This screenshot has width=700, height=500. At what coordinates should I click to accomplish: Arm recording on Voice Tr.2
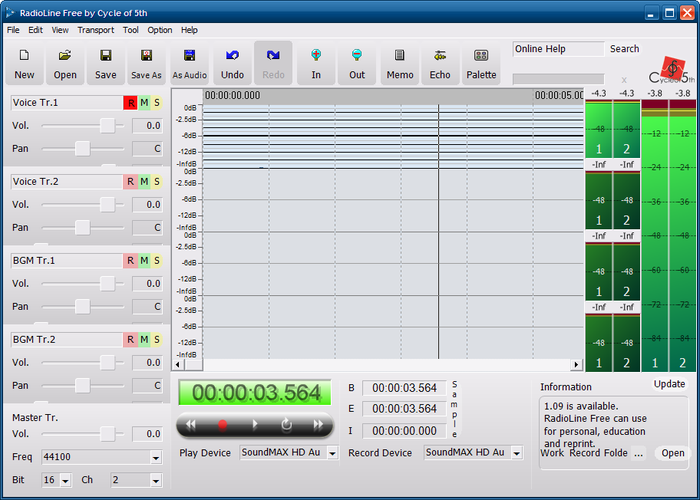(130, 182)
